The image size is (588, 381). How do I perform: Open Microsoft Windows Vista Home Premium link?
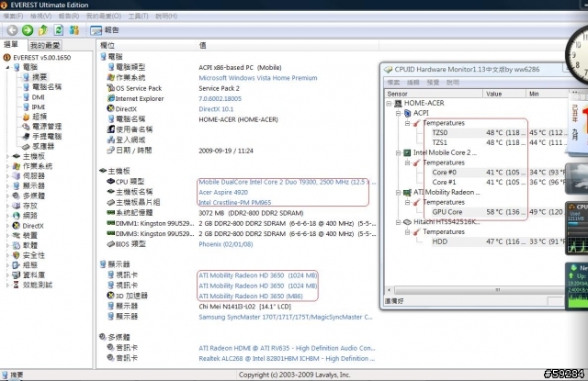(x=258, y=78)
